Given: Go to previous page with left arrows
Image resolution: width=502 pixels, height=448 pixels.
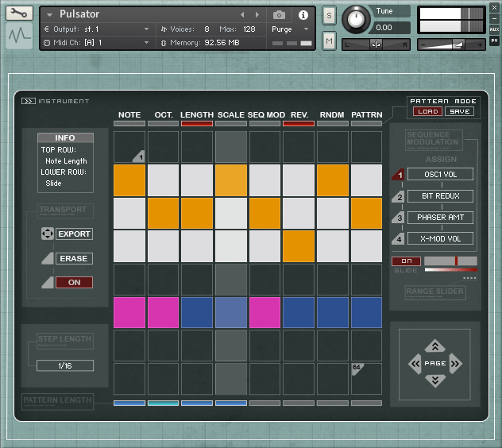Looking at the screenshot, I should pos(415,364).
